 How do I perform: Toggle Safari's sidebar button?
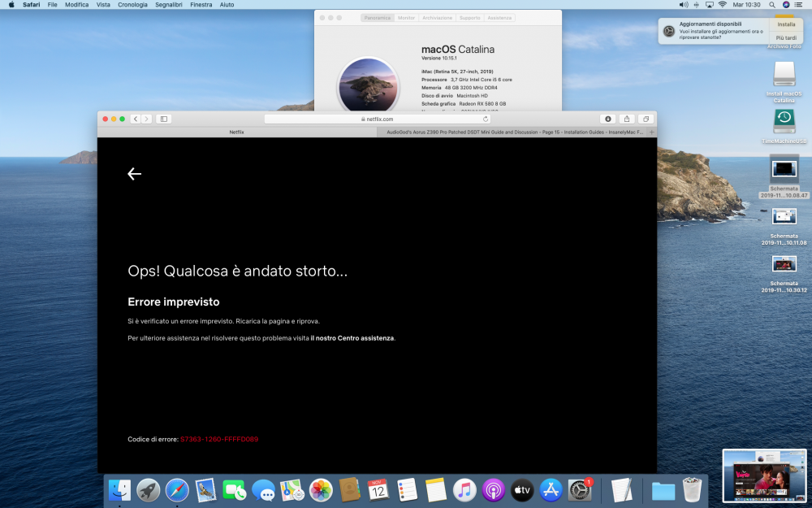pyautogui.click(x=164, y=119)
